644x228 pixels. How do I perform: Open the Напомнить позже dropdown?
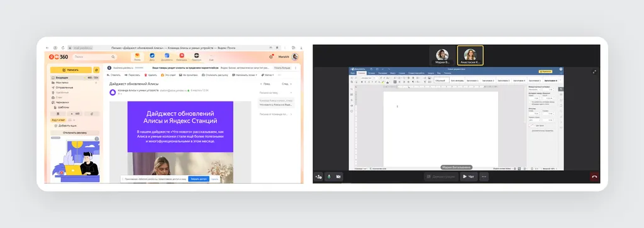click(x=245, y=76)
